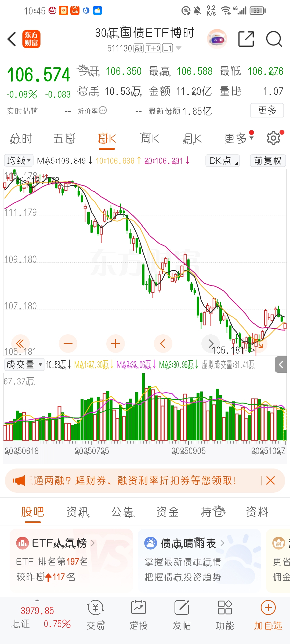Tap the share icon in header
This screenshot has height=644, width=290.
[246, 39]
